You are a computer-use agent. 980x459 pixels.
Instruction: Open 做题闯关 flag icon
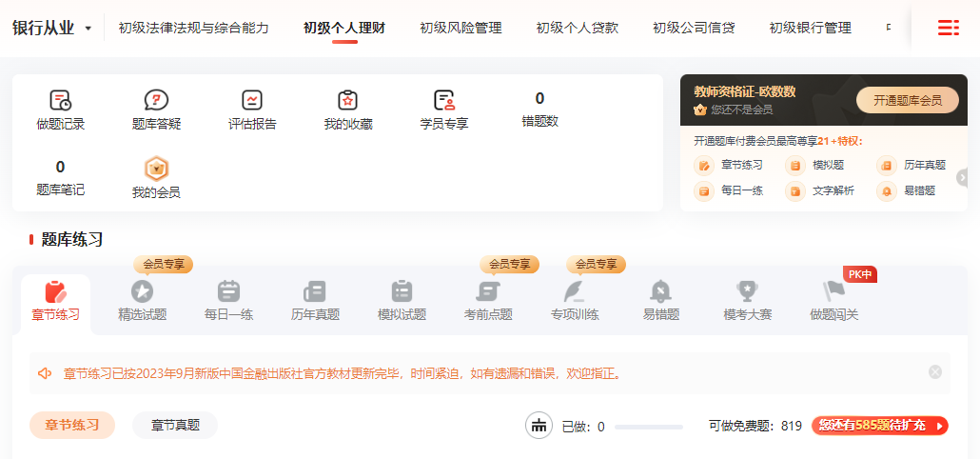pyautogui.click(x=833, y=291)
